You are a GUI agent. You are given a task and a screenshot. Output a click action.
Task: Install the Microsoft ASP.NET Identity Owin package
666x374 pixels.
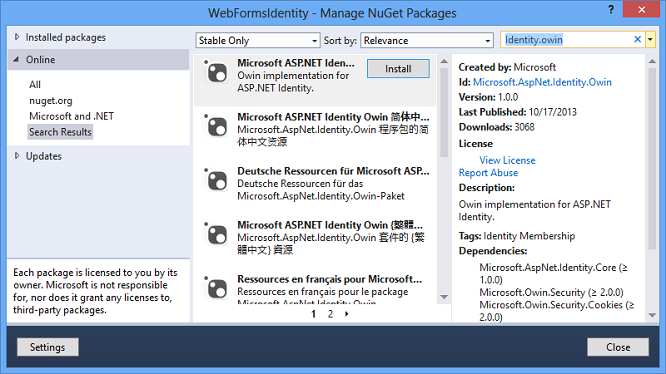tap(398, 69)
